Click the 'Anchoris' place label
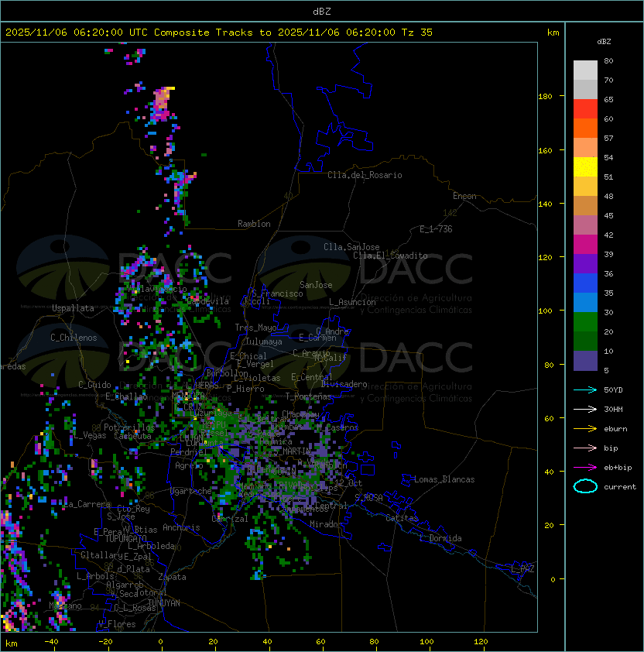644x652 pixels. coord(181,527)
